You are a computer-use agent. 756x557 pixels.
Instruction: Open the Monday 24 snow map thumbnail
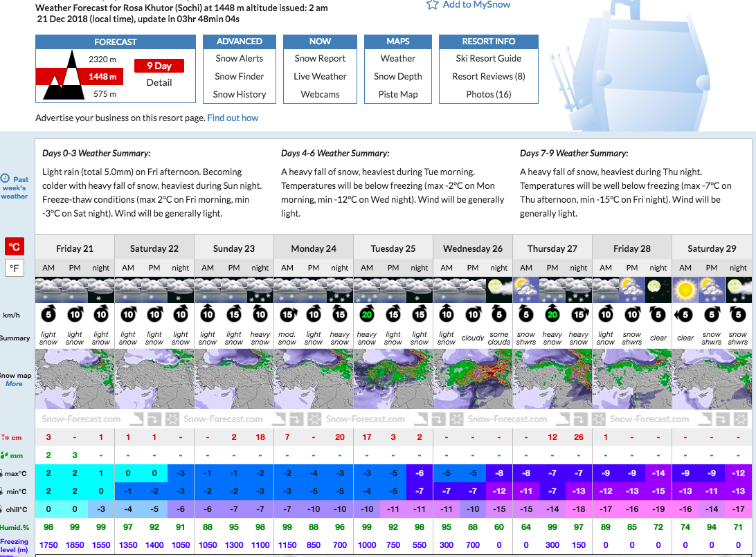pos(314,378)
